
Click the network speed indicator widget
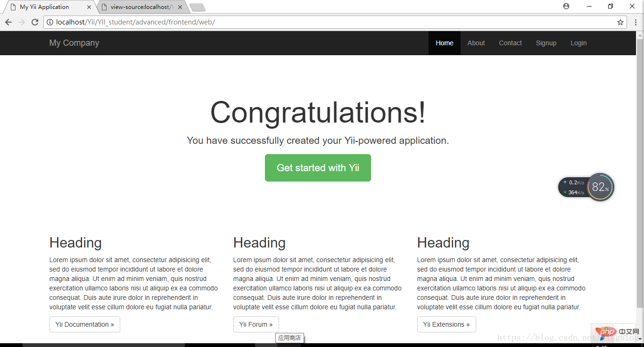[573, 187]
